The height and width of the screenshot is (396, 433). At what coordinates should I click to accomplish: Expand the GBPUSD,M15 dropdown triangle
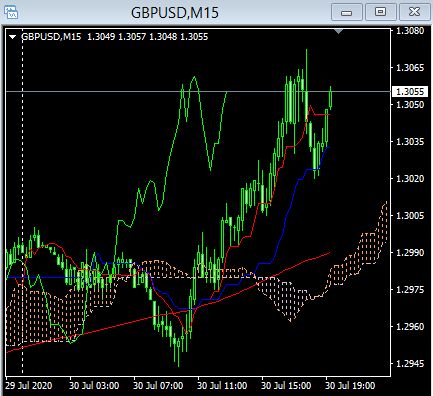click(x=12, y=37)
